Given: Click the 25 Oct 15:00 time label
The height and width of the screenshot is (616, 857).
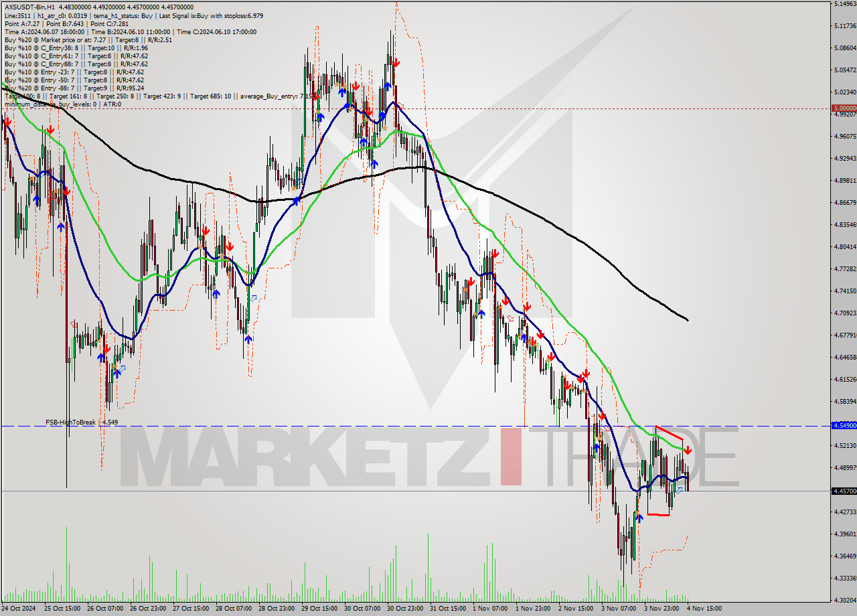Looking at the screenshot, I should point(61,609).
